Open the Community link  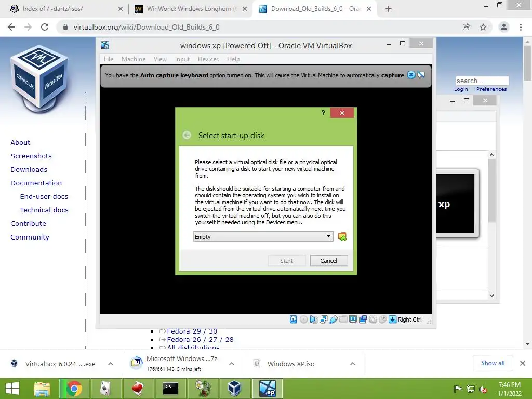click(x=30, y=237)
